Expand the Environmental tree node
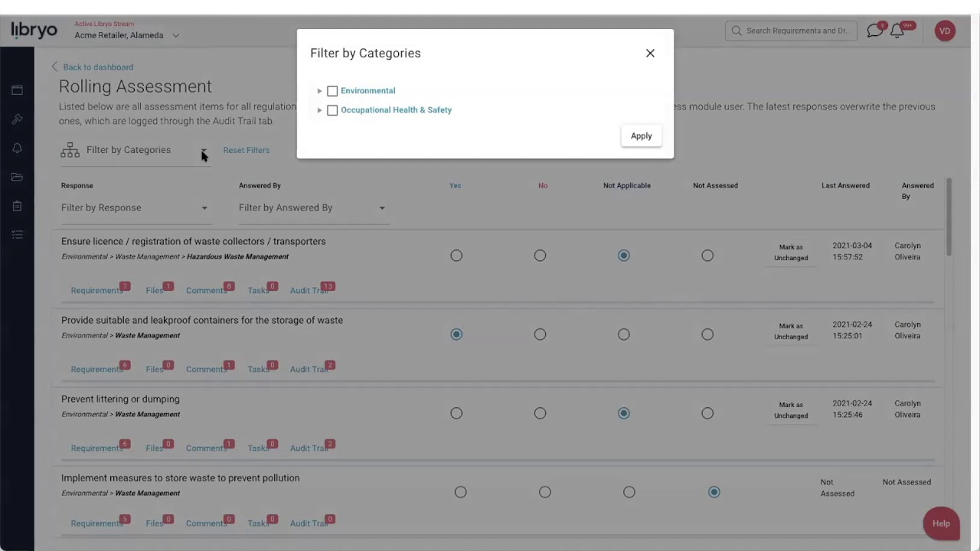This screenshot has height=551, width=980. [319, 91]
